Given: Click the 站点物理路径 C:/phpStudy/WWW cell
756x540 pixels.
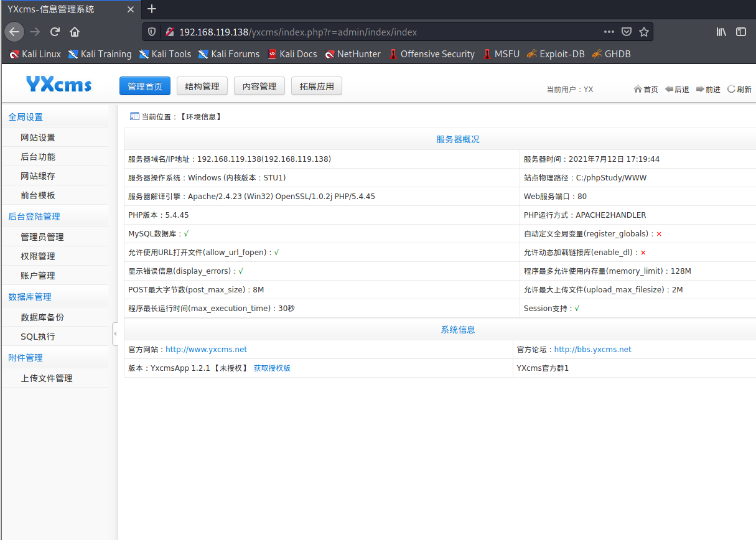Looking at the screenshot, I should [x=638, y=178].
